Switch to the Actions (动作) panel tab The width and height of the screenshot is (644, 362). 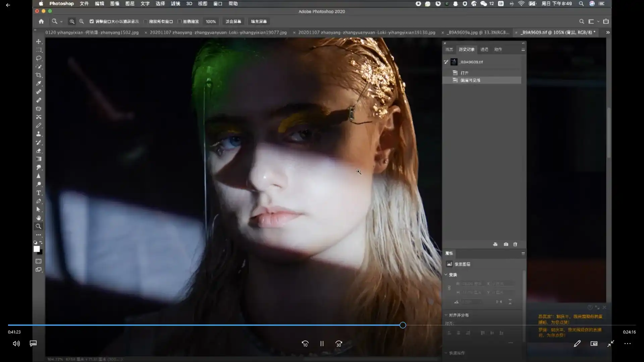[x=498, y=50]
